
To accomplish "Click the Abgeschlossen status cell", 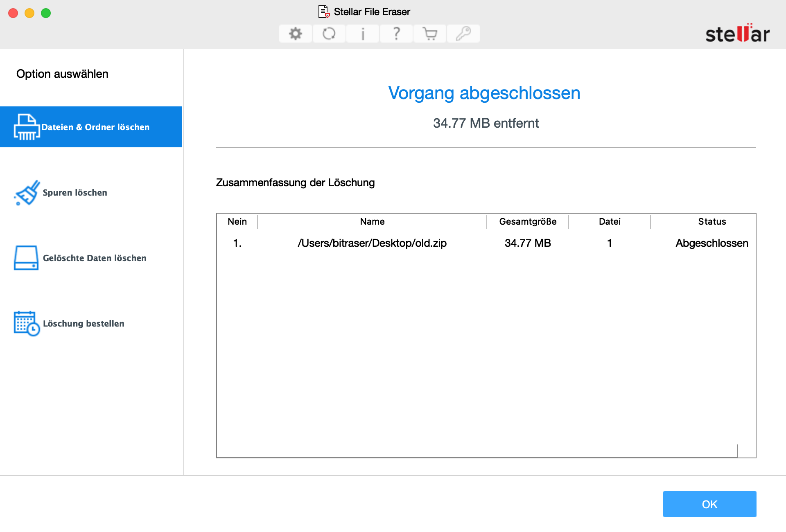I will [x=712, y=243].
